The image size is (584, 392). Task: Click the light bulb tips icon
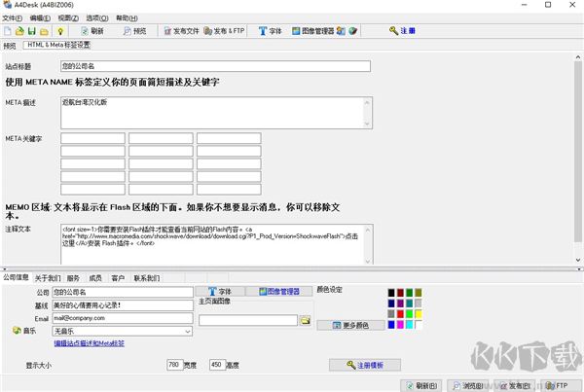[60, 31]
